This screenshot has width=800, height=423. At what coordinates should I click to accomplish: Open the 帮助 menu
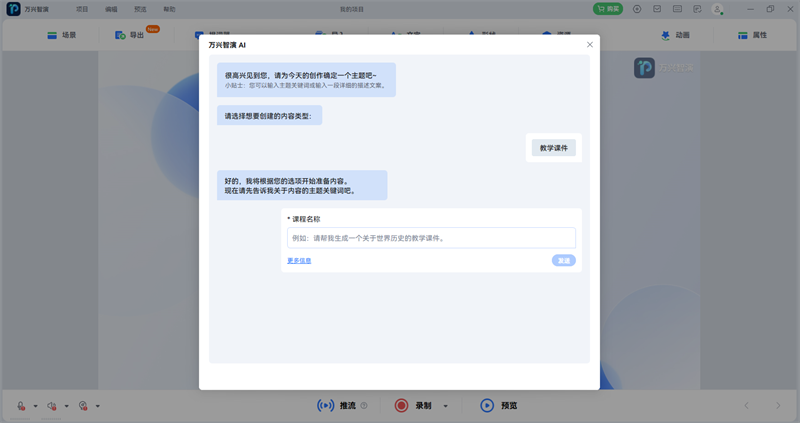point(169,9)
